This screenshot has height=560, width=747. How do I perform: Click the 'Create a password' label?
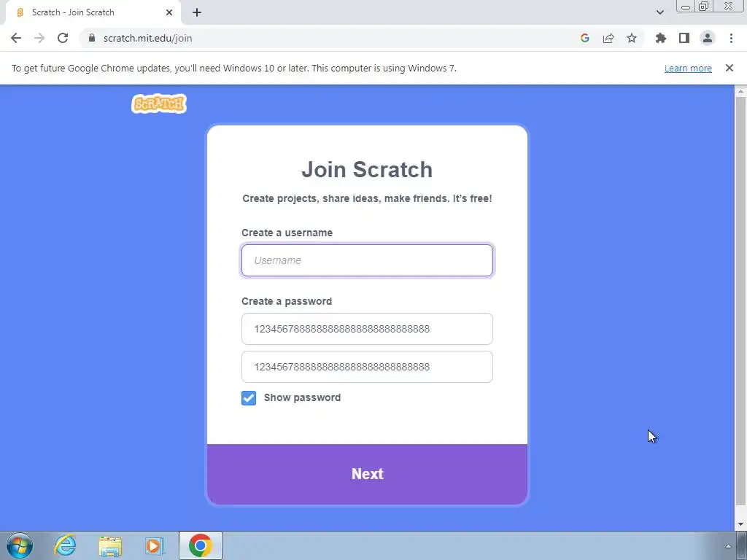(286, 301)
